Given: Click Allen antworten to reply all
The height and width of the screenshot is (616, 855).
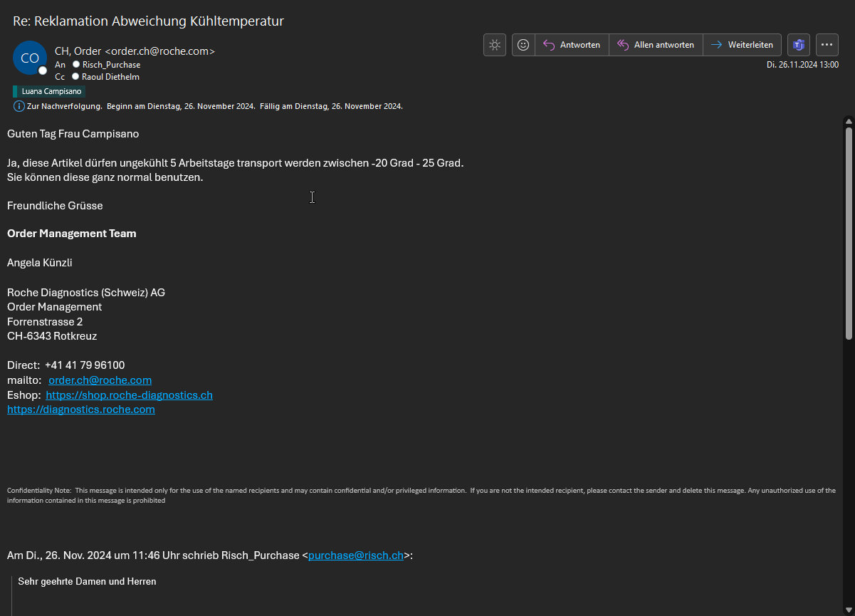Looking at the screenshot, I should coord(656,45).
